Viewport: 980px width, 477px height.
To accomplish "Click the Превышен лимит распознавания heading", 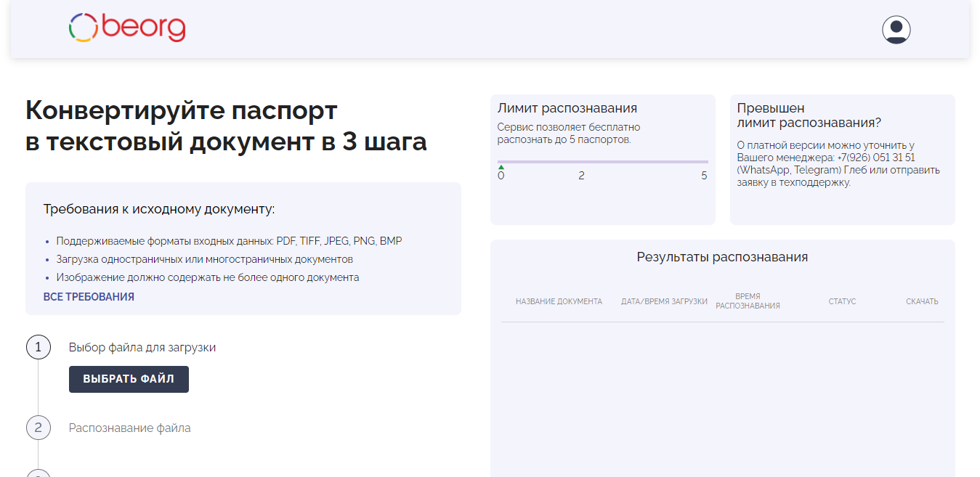I will pos(809,115).
